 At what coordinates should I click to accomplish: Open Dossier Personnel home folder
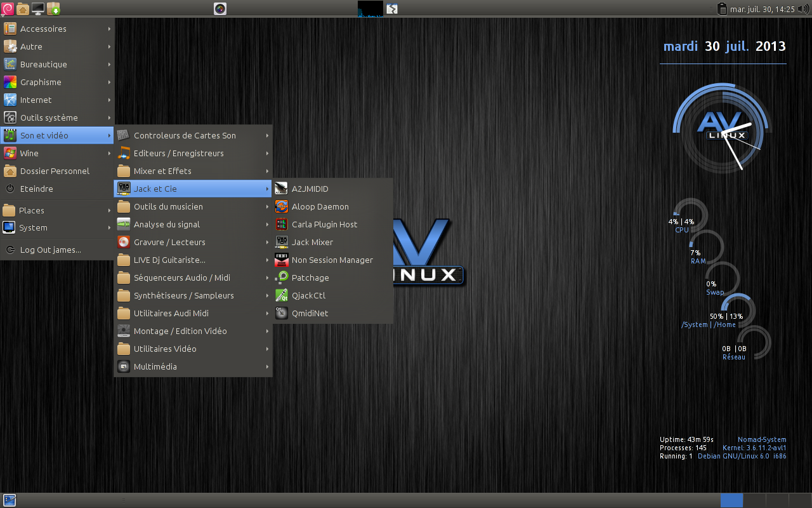[x=57, y=171]
